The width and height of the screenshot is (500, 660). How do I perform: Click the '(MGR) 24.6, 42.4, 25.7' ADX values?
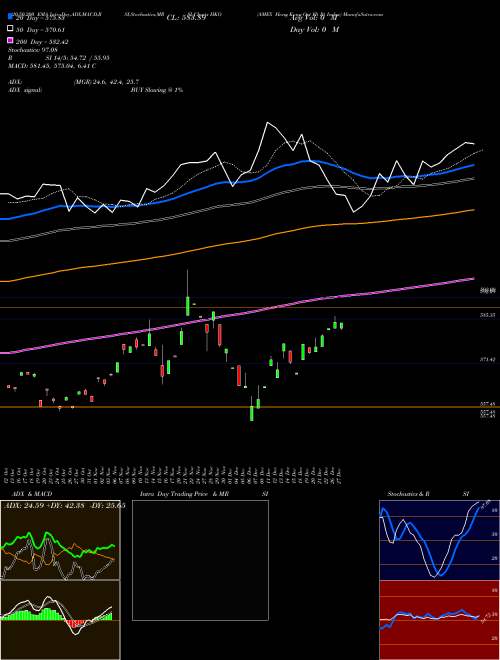click(x=106, y=82)
